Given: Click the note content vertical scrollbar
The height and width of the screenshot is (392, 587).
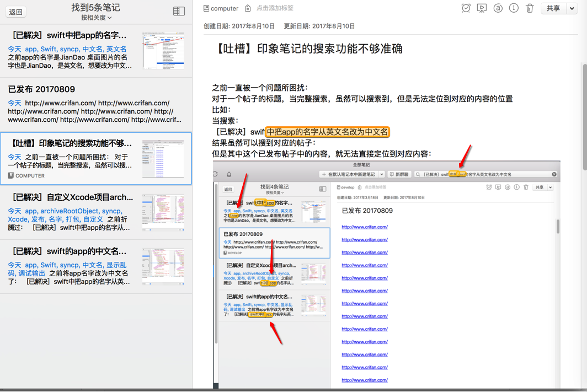Looking at the screenshot, I should (584, 117).
